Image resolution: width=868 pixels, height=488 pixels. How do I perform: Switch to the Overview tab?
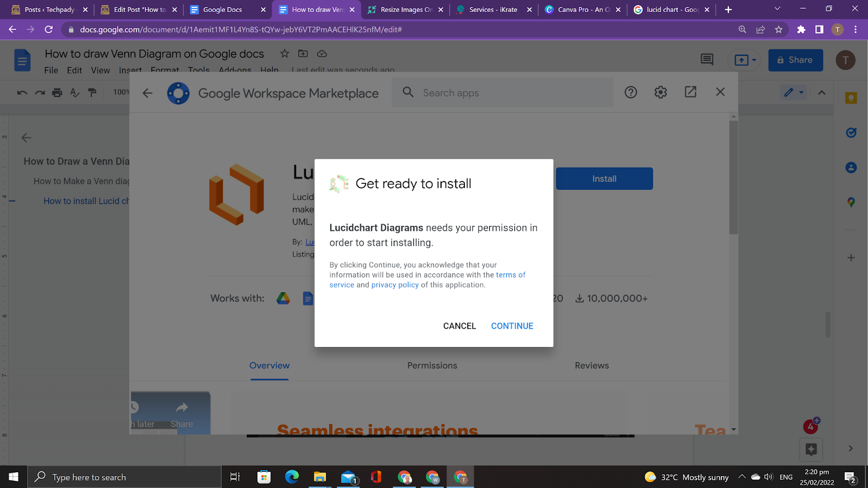point(270,365)
